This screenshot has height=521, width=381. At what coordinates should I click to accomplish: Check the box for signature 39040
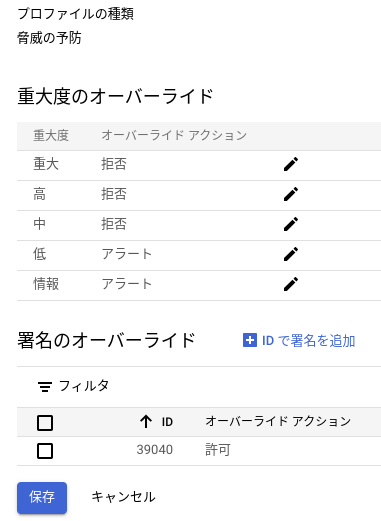(x=45, y=451)
